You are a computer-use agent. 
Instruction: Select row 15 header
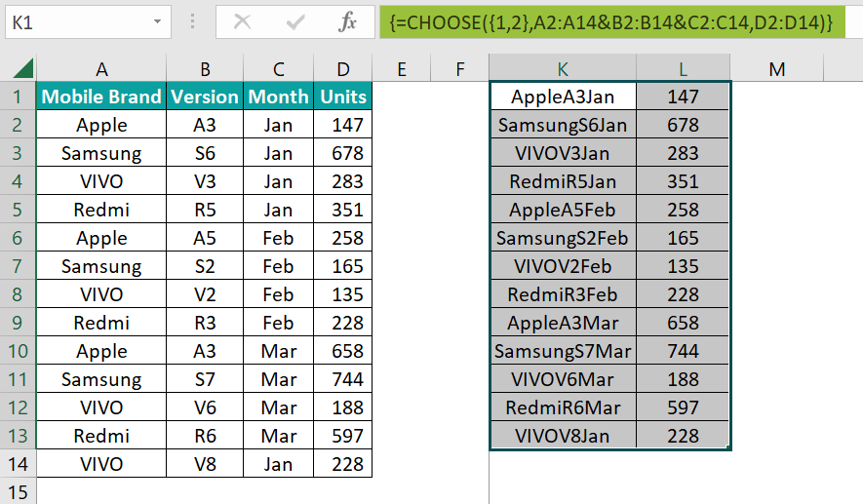18,492
